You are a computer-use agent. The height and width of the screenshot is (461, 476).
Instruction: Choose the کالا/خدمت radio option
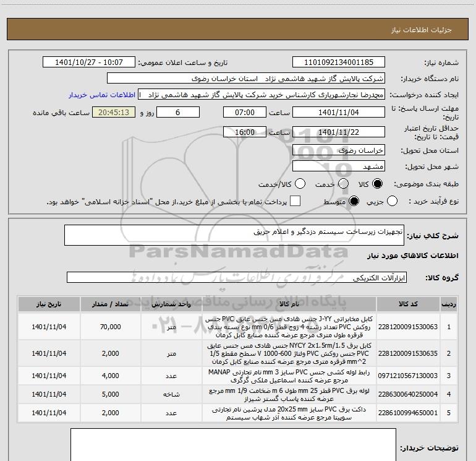(x=300, y=184)
